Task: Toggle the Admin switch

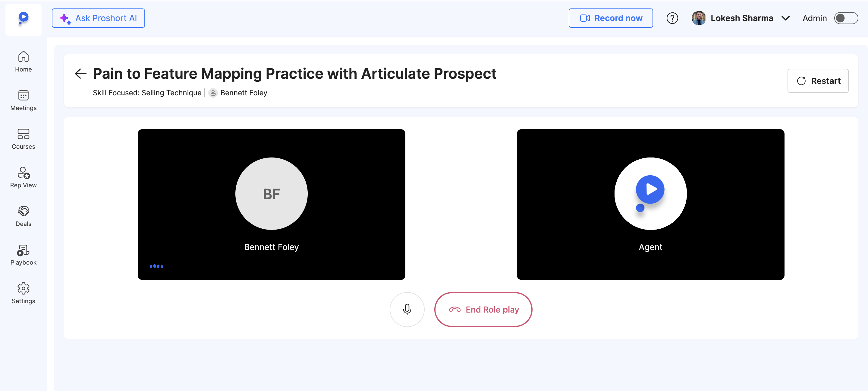Action: [845, 18]
